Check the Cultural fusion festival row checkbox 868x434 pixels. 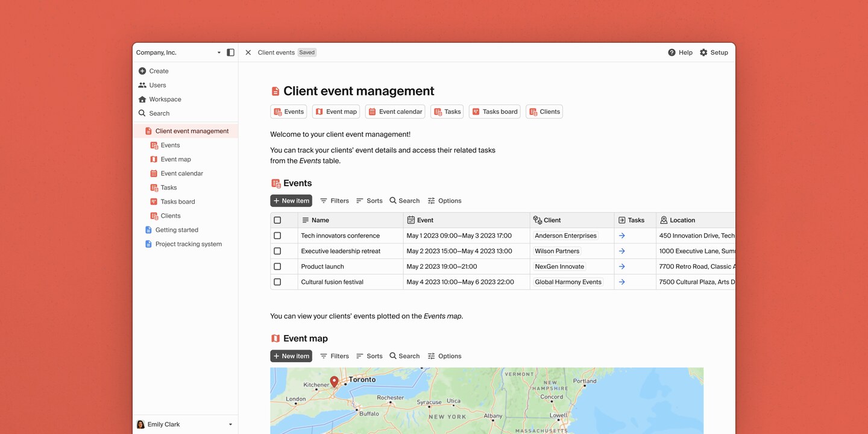(x=277, y=281)
